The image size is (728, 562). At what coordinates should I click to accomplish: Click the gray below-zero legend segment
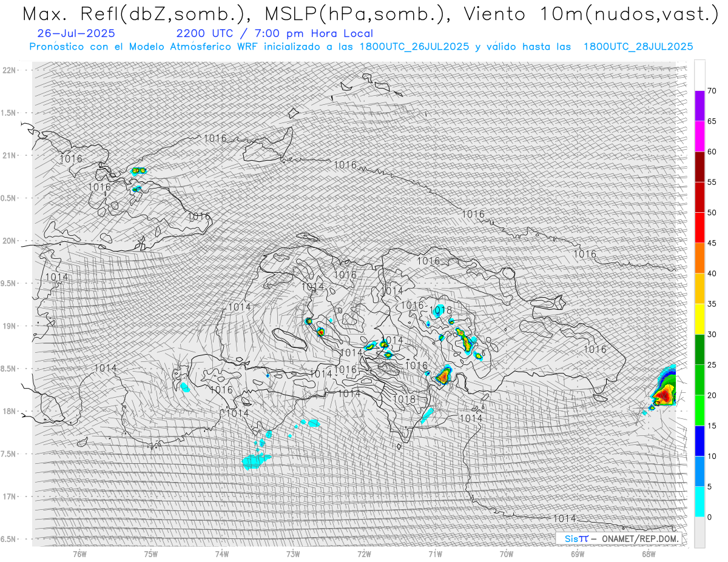point(699,532)
